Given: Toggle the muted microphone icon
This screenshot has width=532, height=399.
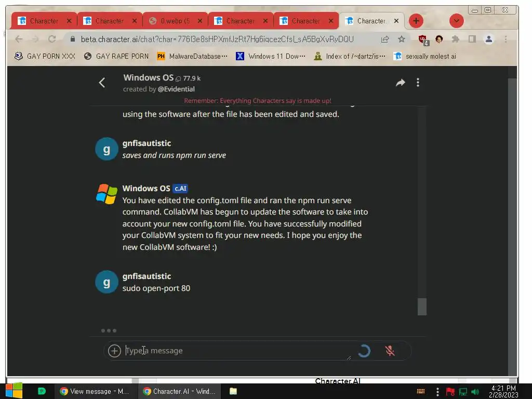Looking at the screenshot, I should pyautogui.click(x=390, y=351).
